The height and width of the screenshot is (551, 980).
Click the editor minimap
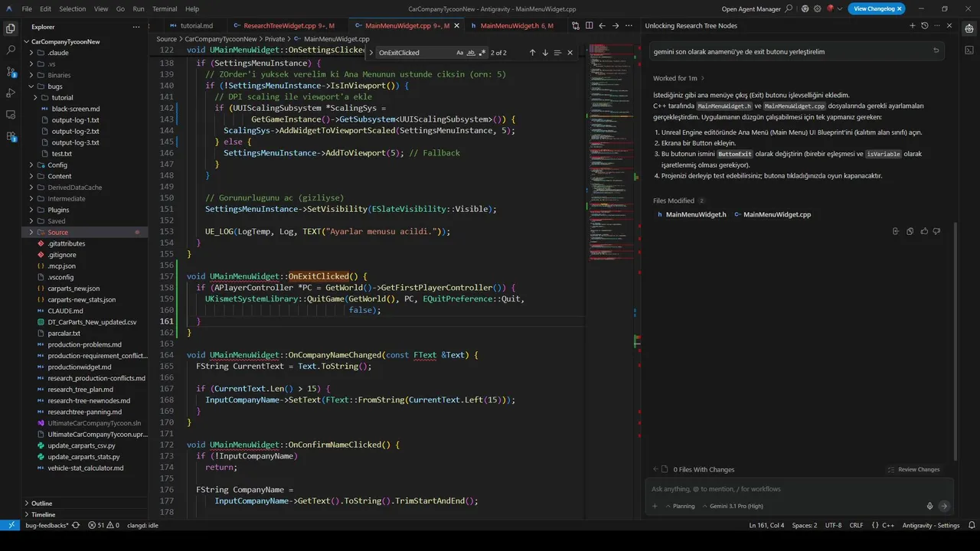(611, 153)
